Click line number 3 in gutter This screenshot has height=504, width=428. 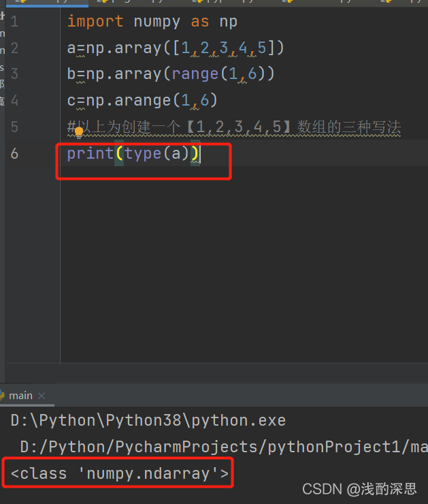point(14,74)
